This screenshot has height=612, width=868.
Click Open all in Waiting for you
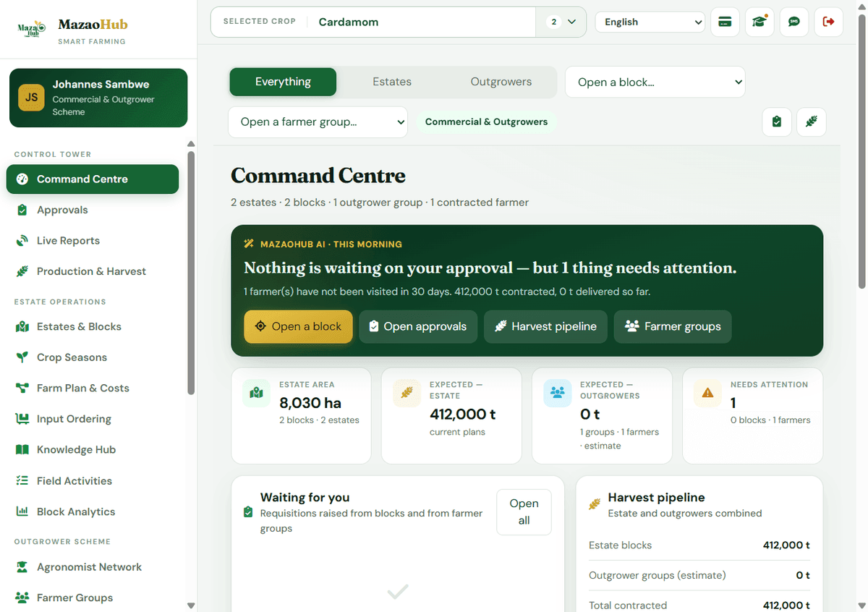pos(524,512)
